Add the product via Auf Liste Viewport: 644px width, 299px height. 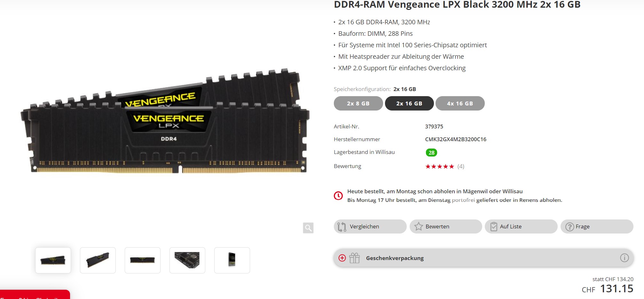521,226
